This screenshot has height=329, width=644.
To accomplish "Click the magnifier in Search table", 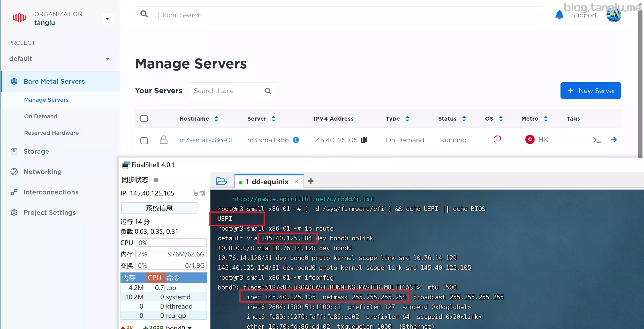I will click(268, 91).
